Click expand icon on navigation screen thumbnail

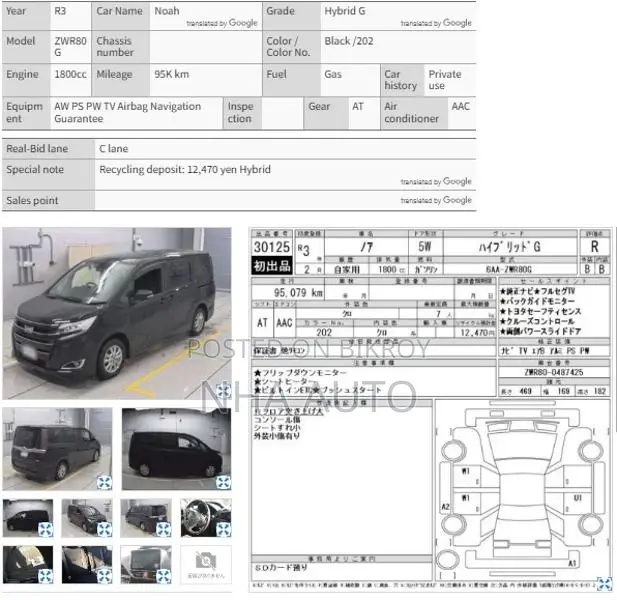click(164, 577)
